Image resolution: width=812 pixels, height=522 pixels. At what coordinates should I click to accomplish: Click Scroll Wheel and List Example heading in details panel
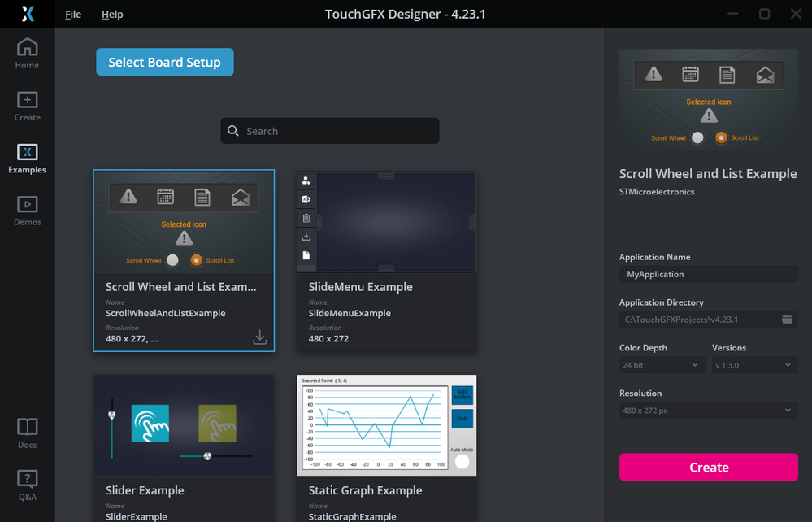coord(708,173)
